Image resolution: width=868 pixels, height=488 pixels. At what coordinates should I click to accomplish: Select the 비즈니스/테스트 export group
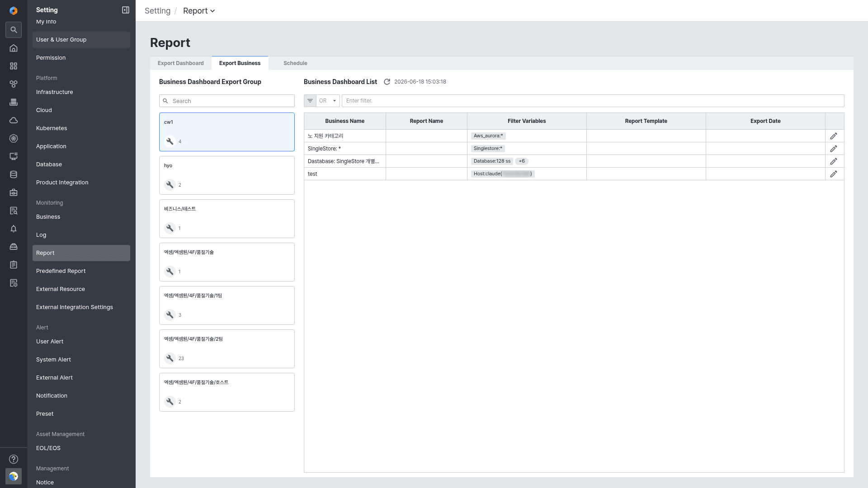point(227,219)
